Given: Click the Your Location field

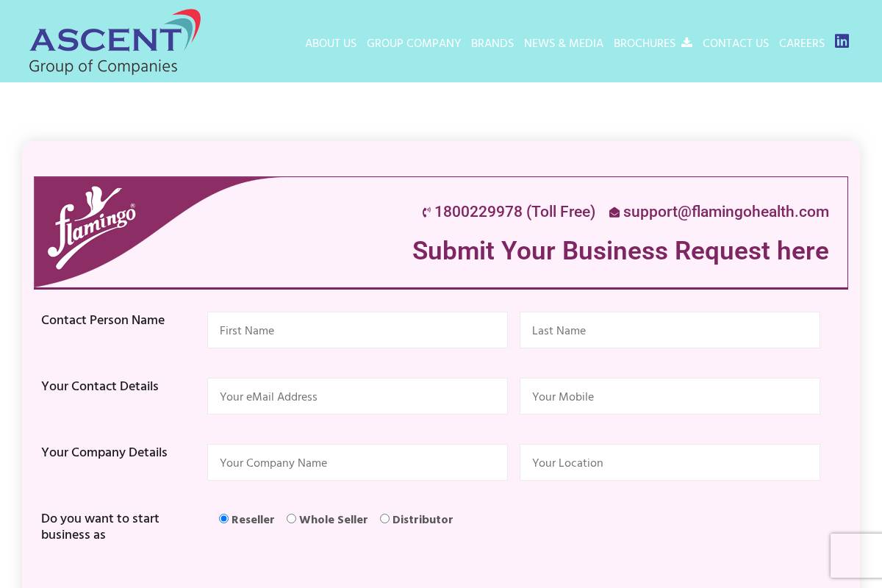Looking at the screenshot, I should 670,462.
